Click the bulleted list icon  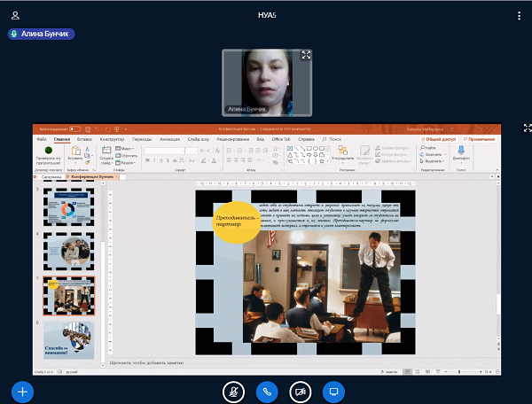[230, 151]
